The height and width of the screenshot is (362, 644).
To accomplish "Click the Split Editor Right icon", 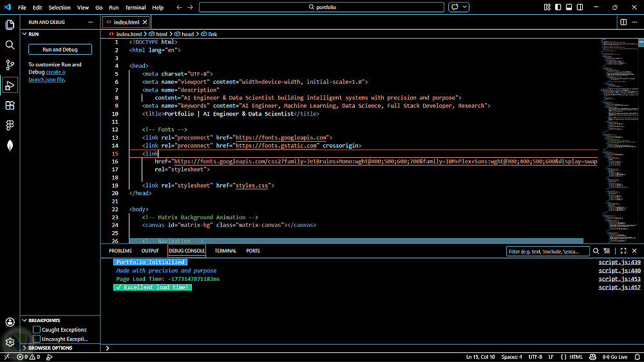I will click(623, 22).
